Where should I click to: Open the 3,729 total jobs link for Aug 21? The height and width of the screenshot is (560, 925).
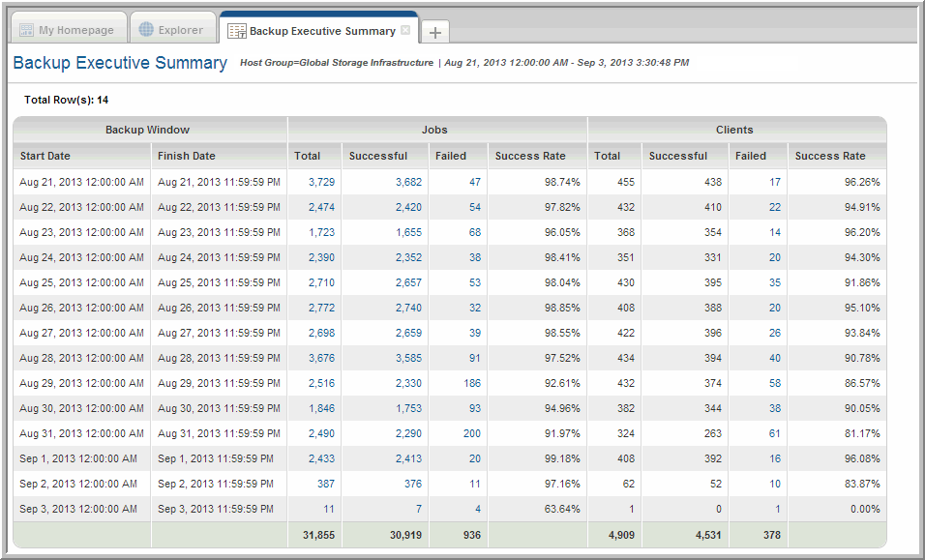click(321, 182)
